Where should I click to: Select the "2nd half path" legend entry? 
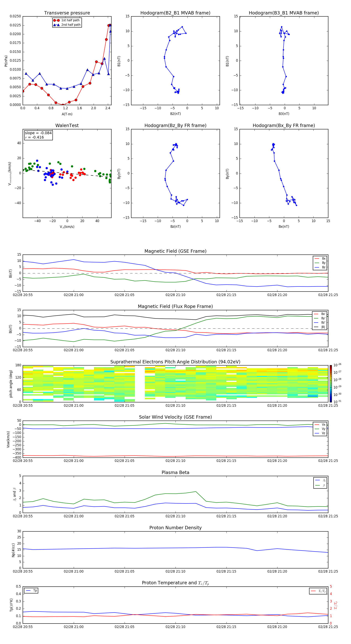pyautogui.click(x=67, y=25)
